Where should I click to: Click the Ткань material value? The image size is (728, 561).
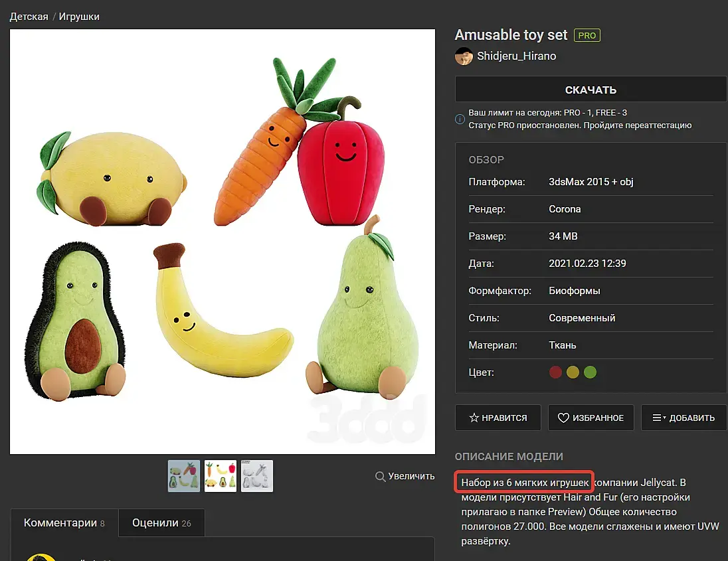click(x=562, y=345)
